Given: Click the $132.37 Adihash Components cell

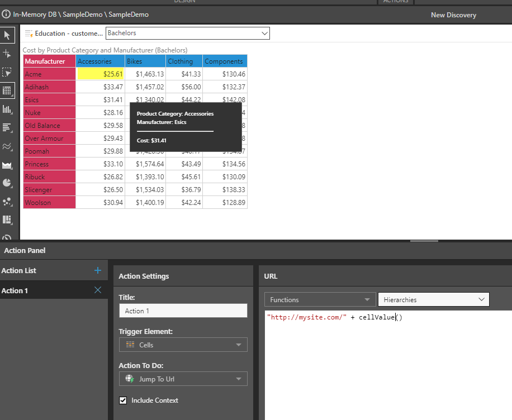Looking at the screenshot, I should tap(225, 87).
